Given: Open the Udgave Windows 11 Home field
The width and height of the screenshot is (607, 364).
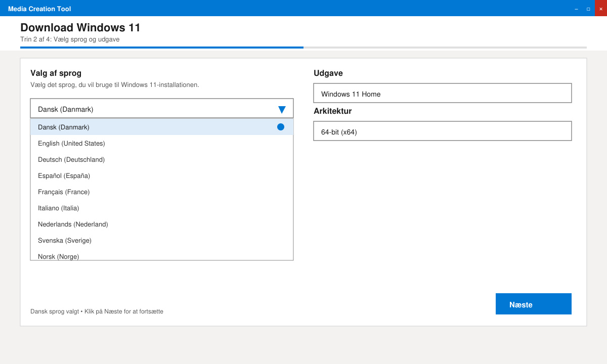Looking at the screenshot, I should pyautogui.click(x=443, y=93).
